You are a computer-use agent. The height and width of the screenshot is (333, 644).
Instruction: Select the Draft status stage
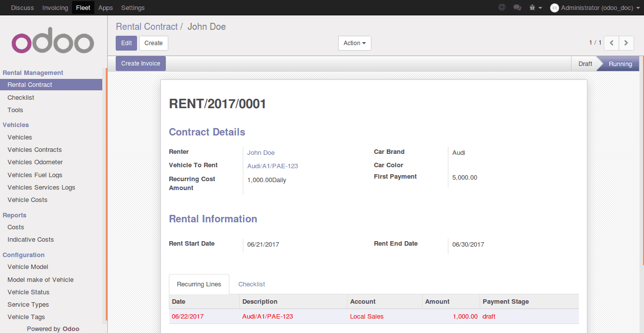pyautogui.click(x=585, y=64)
